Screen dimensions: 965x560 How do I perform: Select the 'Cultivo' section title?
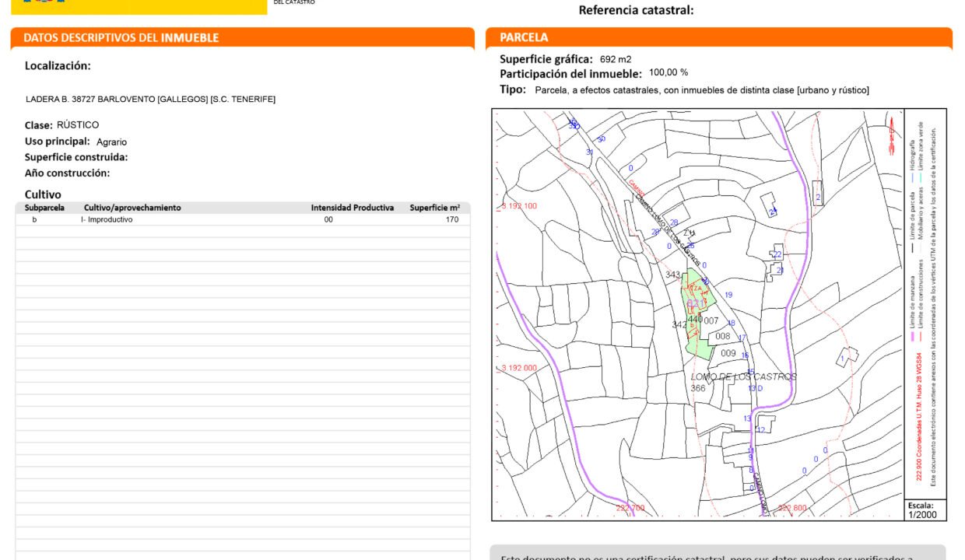[x=43, y=194]
